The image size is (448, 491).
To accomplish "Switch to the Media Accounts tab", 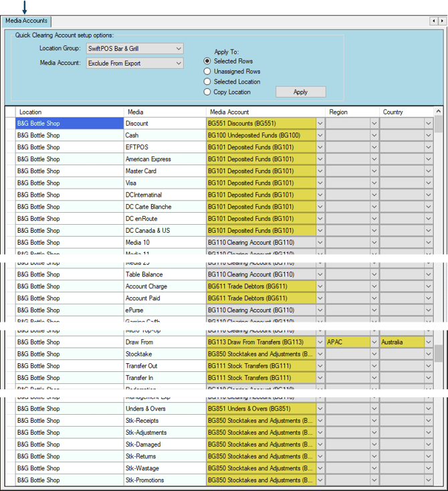I will (x=27, y=21).
